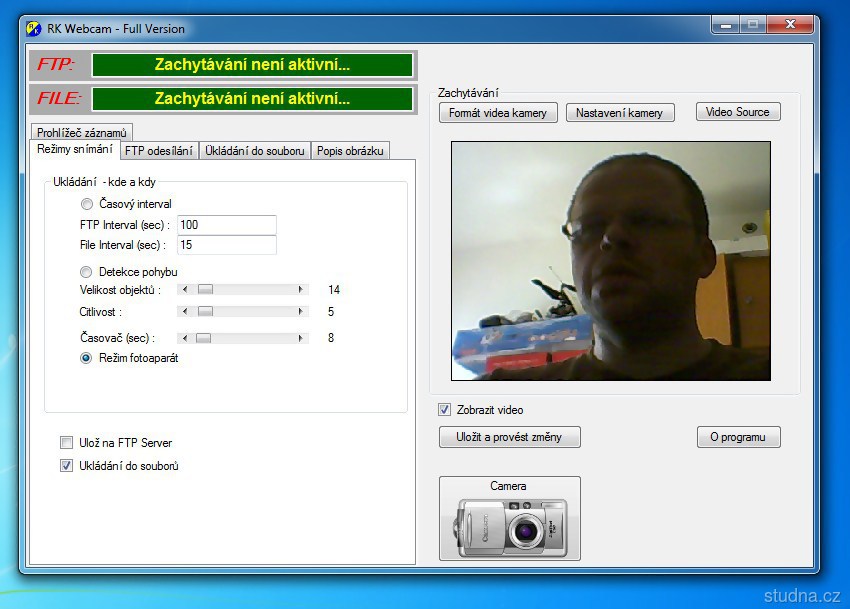The image size is (850, 609).
Task: Click the Časovač value 8
Action: [x=331, y=338]
